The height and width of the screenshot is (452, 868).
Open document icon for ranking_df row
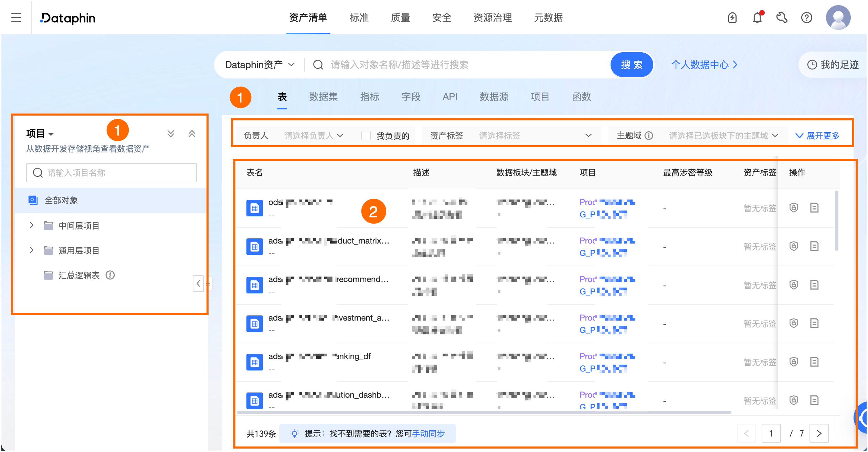coord(814,362)
